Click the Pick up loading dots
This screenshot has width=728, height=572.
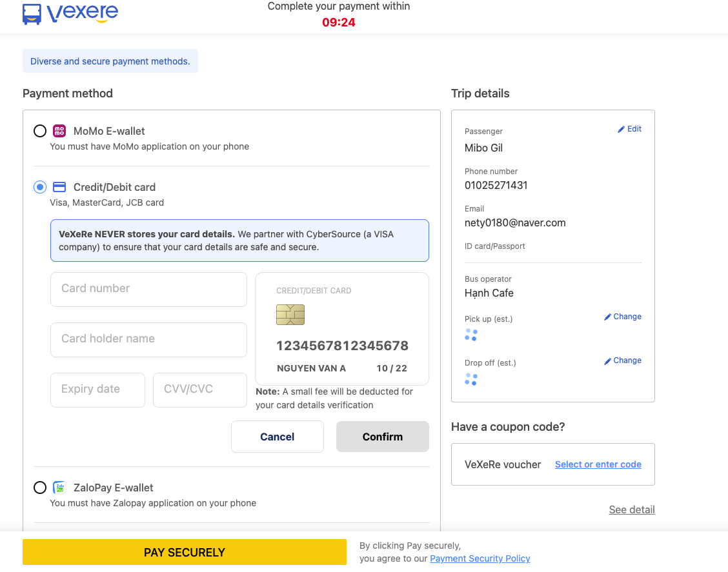point(470,335)
